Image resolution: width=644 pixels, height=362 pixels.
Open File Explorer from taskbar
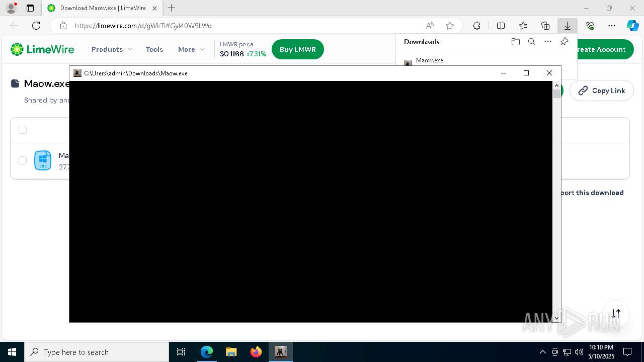231,352
